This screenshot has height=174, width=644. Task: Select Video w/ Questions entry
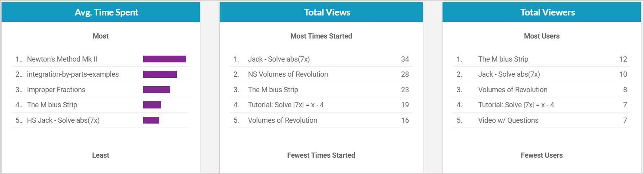(508, 120)
